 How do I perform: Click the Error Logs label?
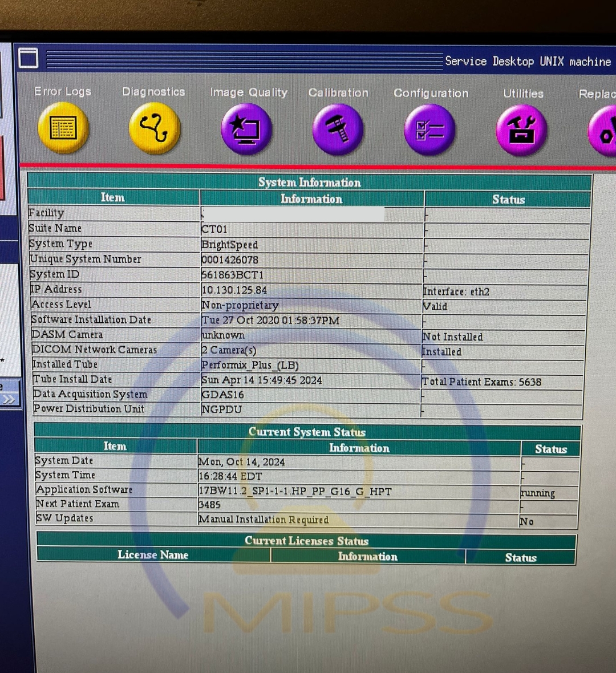[63, 91]
